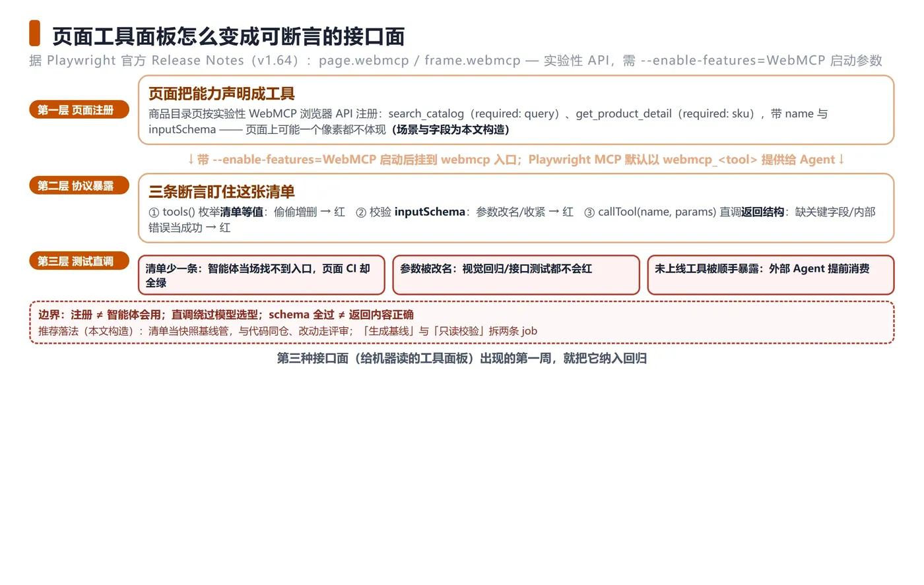The height and width of the screenshot is (585, 924).
Task: Click the heading 三条断言盯住这张清单
Action: 222,192
